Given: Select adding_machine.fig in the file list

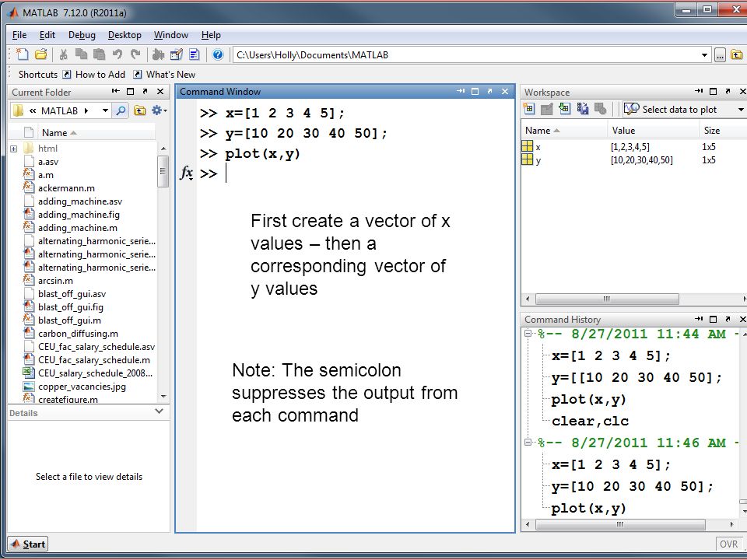Looking at the screenshot, I should click(x=79, y=215).
